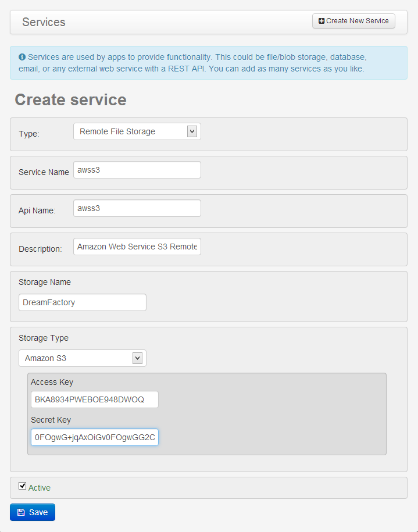
Task: Click the Services page heading
Action: tap(44, 22)
